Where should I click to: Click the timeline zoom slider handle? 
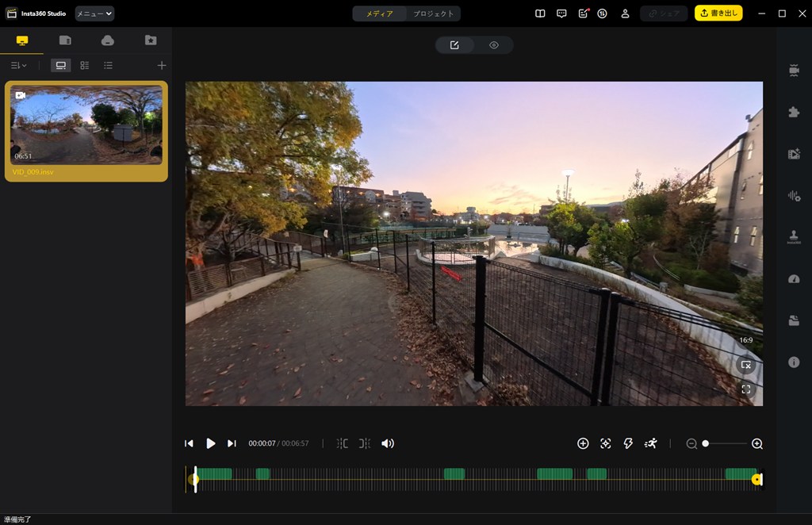(705, 443)
